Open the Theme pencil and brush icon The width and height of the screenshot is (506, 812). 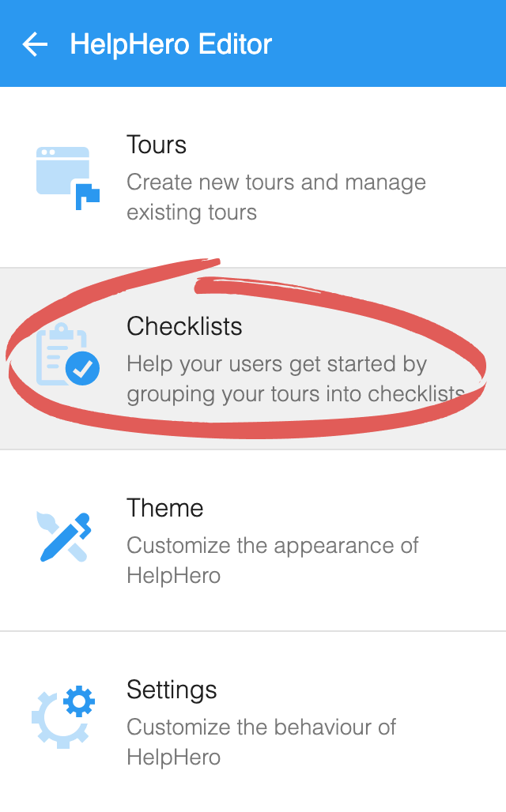point(64,537)
